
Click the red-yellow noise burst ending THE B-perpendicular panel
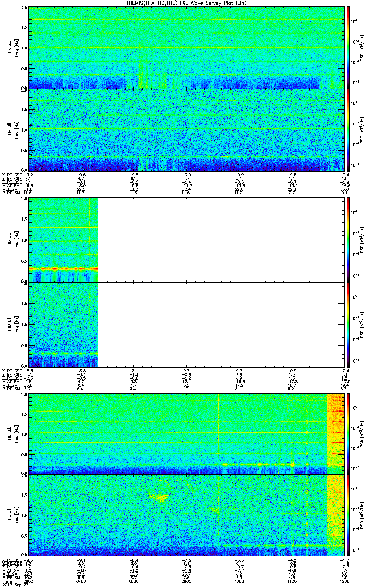(335, 434)
